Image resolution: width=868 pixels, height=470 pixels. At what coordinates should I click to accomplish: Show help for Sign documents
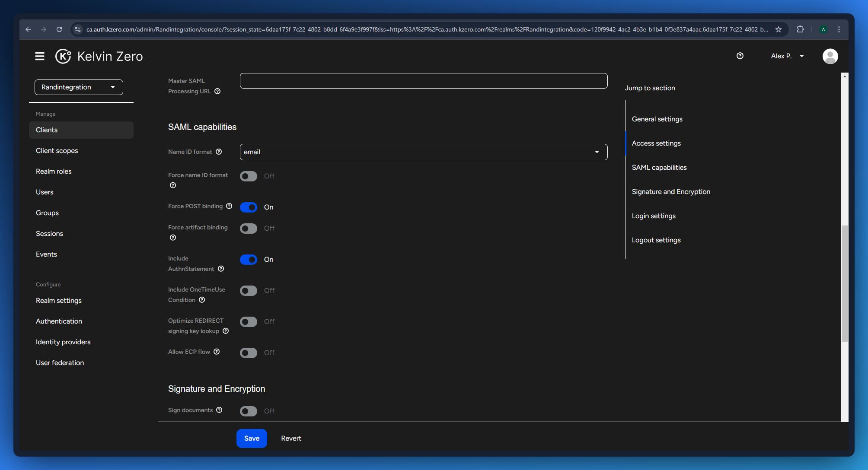coord(219,410)
